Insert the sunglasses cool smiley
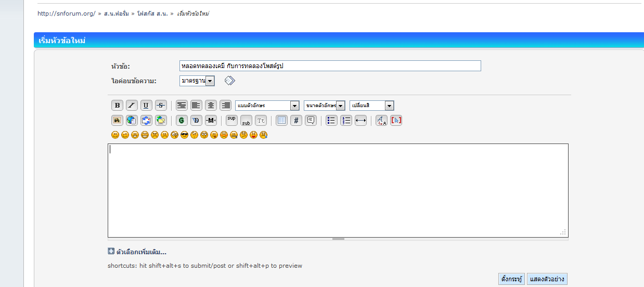The width and height of the screenshot is (644, 287). click(x=184, y=135)
